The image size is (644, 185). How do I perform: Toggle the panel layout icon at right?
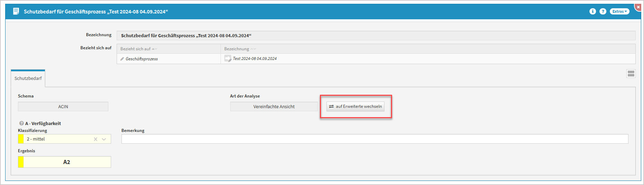631,73
